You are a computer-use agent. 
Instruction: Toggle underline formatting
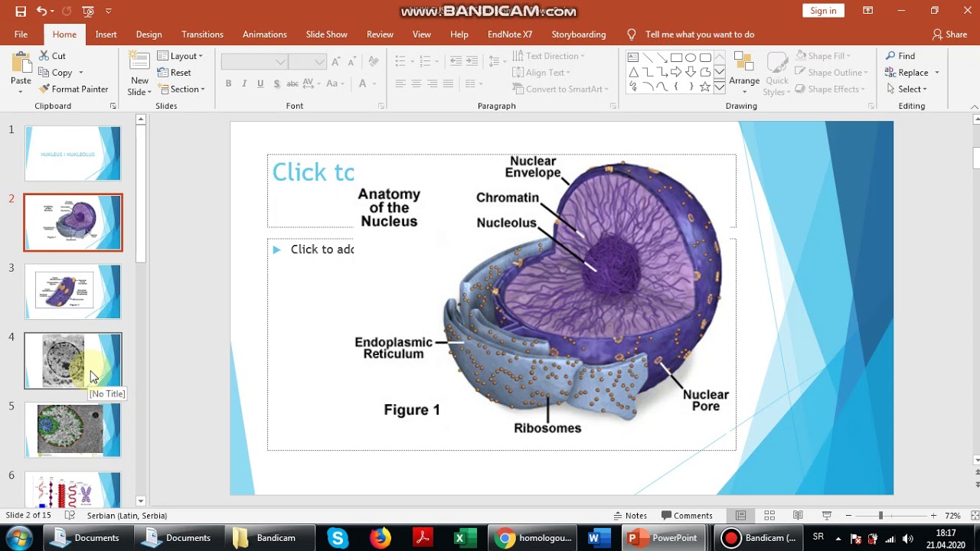coord(260,83)
